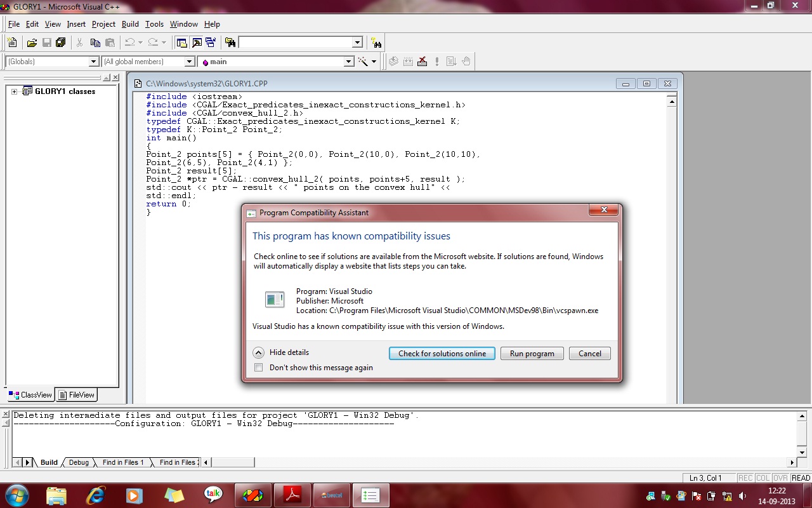This screenshot has height=508, width=812.
Task: Open the Redo history dropdown arrow
Action: point(164,43)
